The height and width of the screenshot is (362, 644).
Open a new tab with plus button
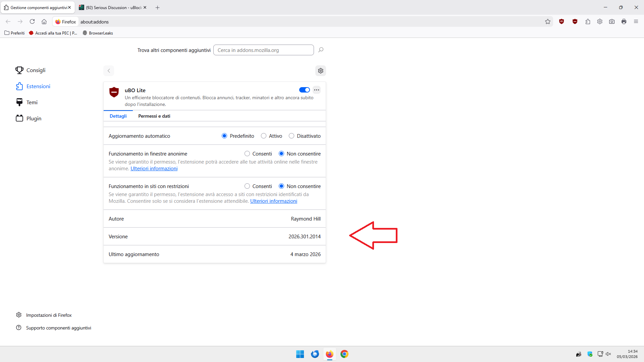(158, 7)
